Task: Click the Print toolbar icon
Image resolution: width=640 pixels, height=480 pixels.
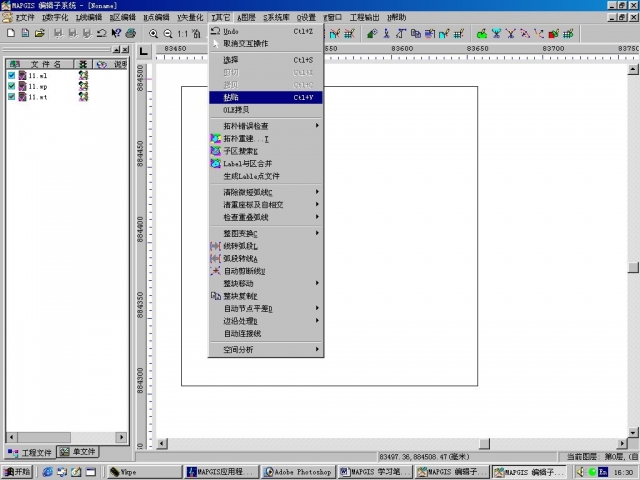Action: pyautogui.click(x=131, y=33)
